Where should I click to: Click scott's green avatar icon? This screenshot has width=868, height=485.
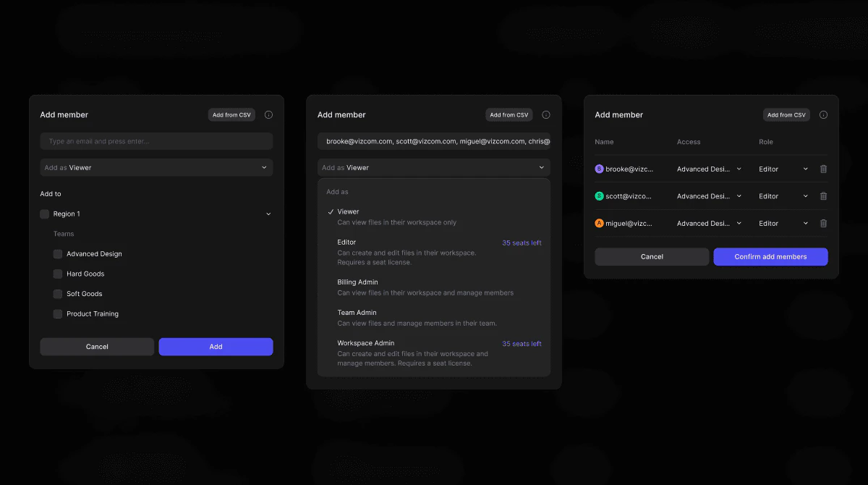tap(599, 196)
